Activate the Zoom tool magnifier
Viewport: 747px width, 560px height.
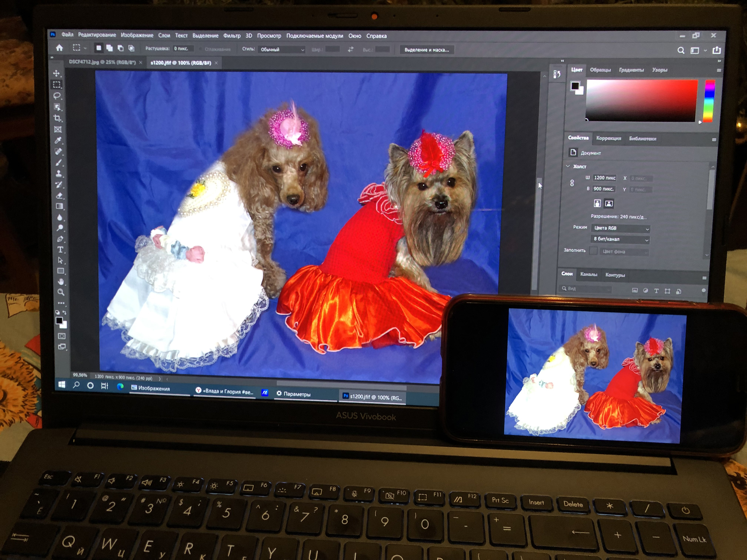(61, 292)
